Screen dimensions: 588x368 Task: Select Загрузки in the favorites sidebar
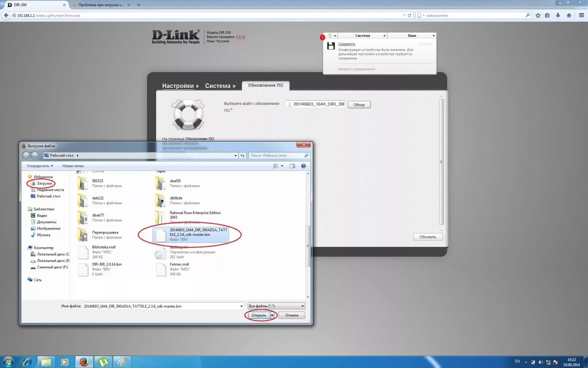(x=44, y=184)
